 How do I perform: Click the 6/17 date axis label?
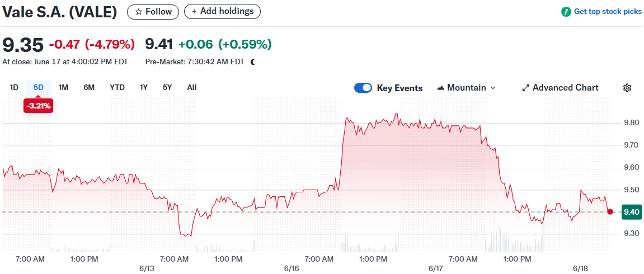(x=436, y=268)
